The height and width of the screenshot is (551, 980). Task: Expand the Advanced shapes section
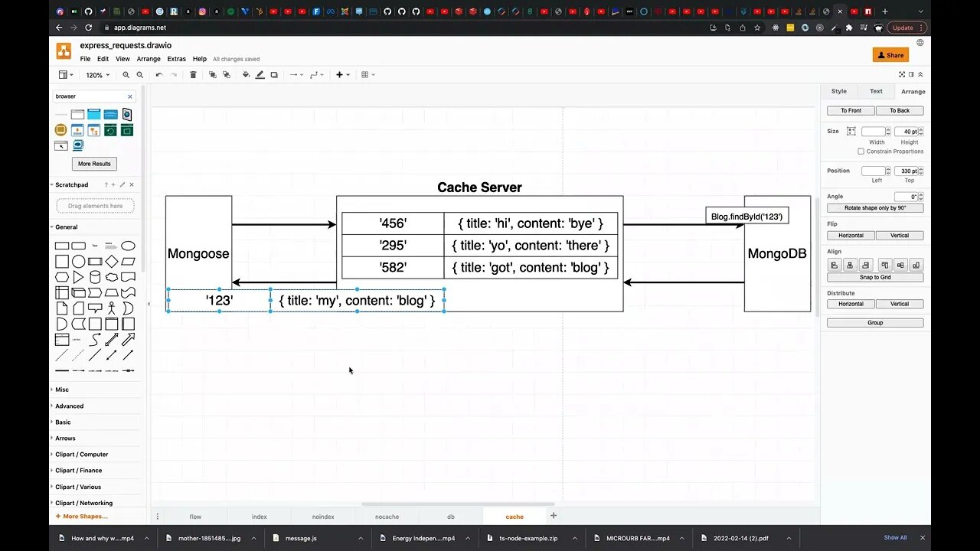[69, 406]
